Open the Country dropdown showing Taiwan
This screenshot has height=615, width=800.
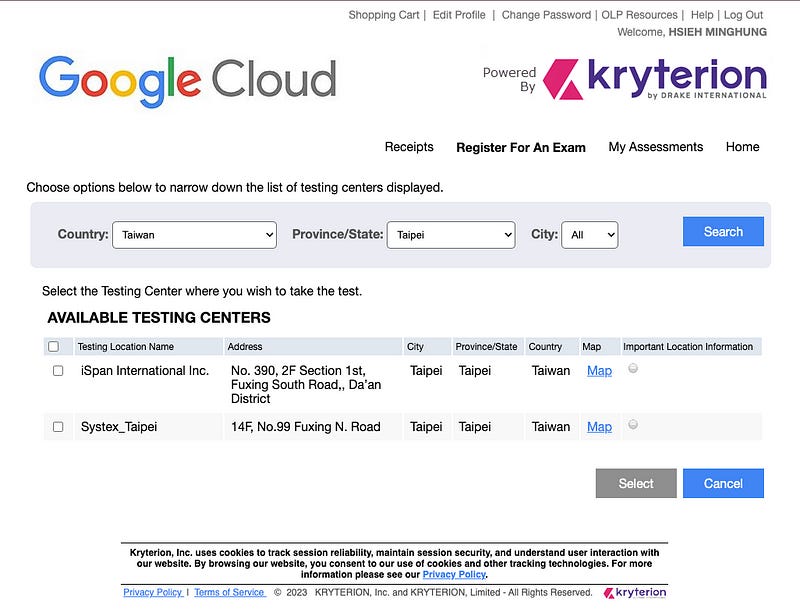194,234
